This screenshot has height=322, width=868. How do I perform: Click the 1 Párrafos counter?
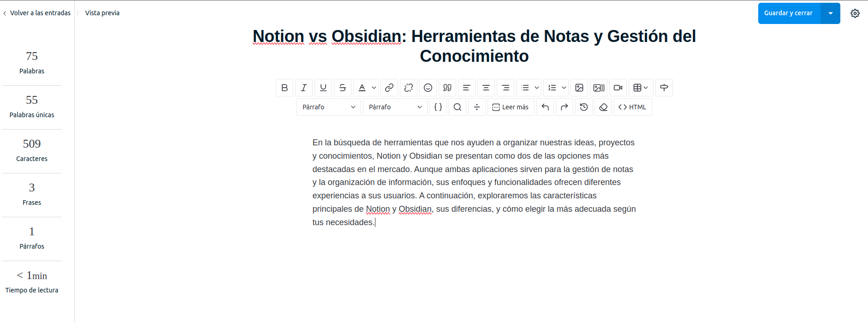(x=32, y=238)
